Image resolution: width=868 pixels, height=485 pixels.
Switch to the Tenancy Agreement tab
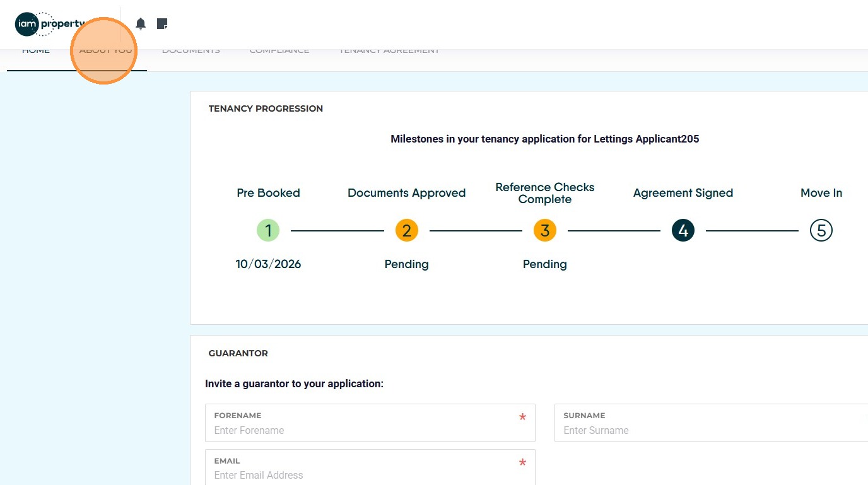click(389, 50)
